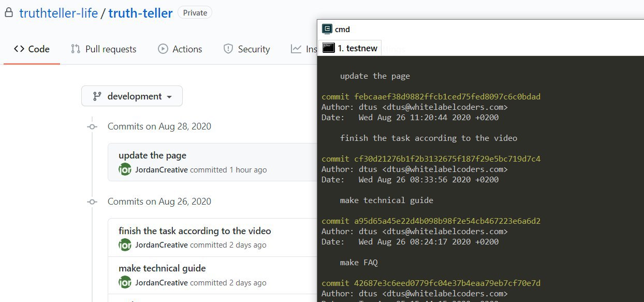Click the Code brackets icon

(19, 49)
